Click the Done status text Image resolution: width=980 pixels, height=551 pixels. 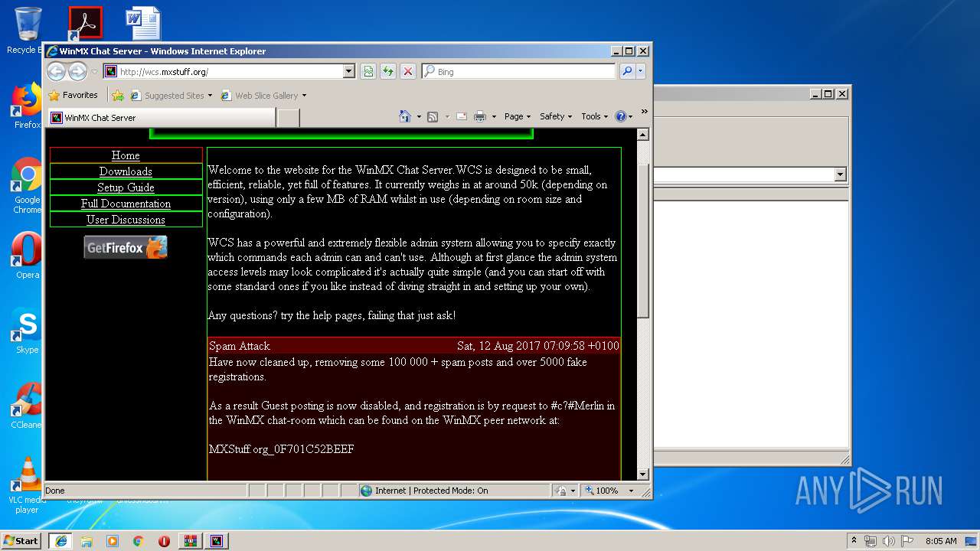coord(55,491)
